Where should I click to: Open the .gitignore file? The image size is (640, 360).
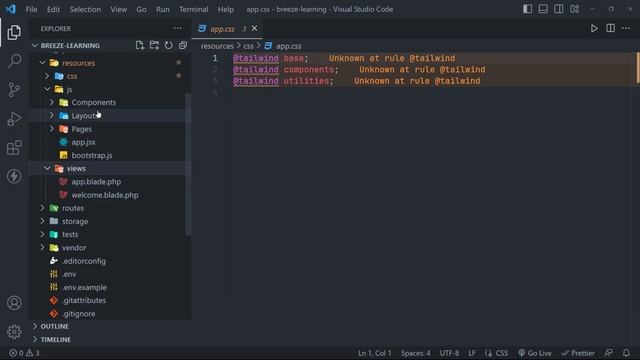pos(78,313)
